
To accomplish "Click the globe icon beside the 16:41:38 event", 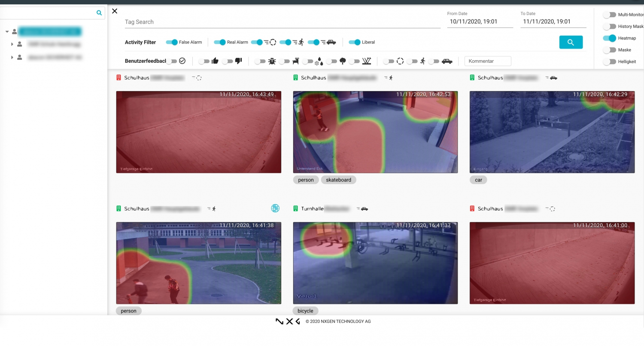I will coord(275,208).
